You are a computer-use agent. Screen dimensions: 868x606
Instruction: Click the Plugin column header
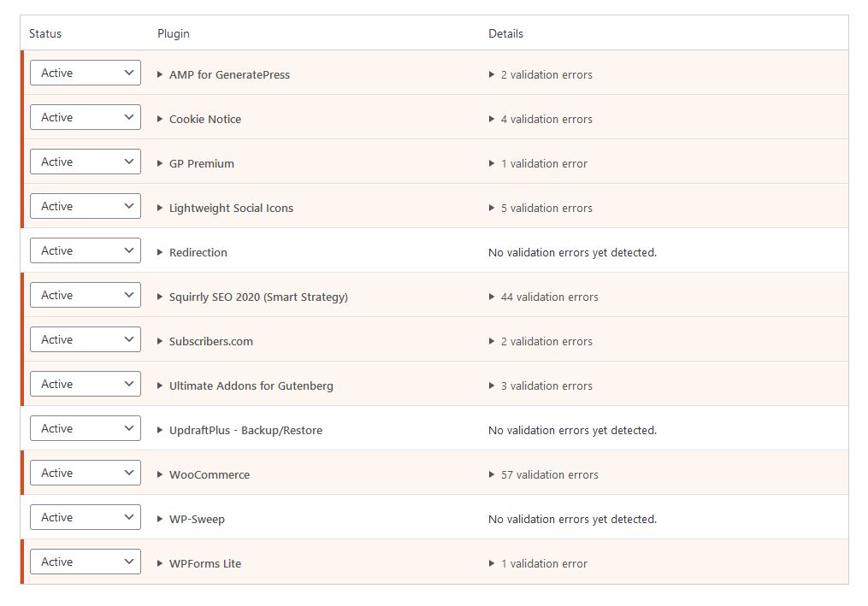174,33
